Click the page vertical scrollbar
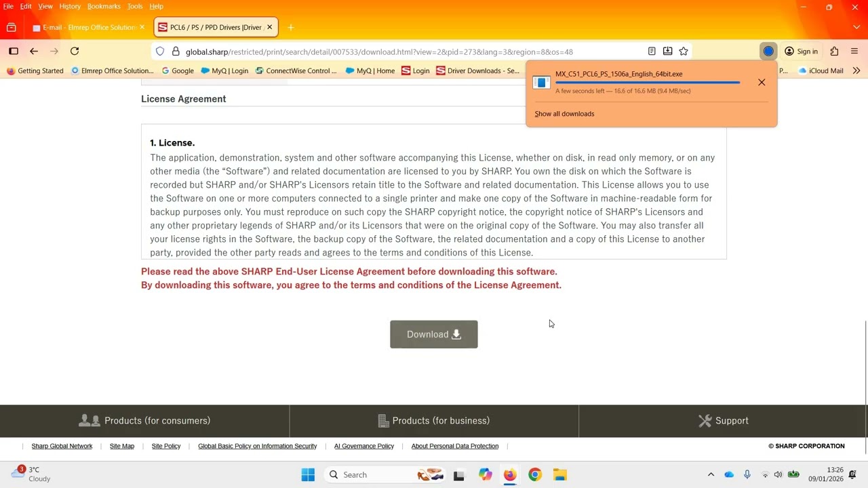The height and width of the screenshot is (488, 868). point(865,386)
